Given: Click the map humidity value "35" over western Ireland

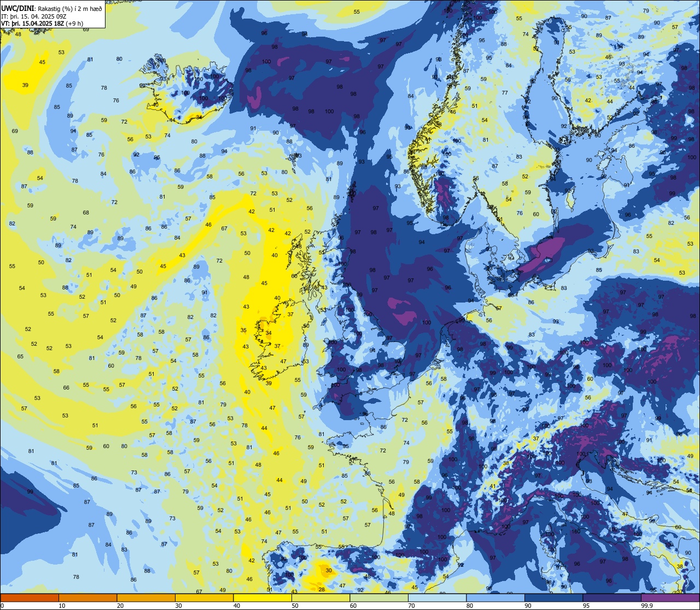Looking at the screenshot, I should [x=243, y=330].
